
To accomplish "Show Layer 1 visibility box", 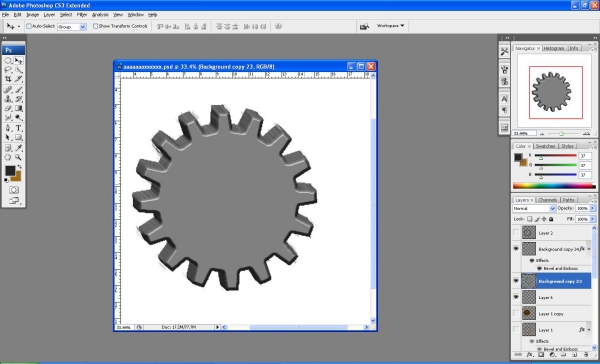I will [x=516, y=330].
